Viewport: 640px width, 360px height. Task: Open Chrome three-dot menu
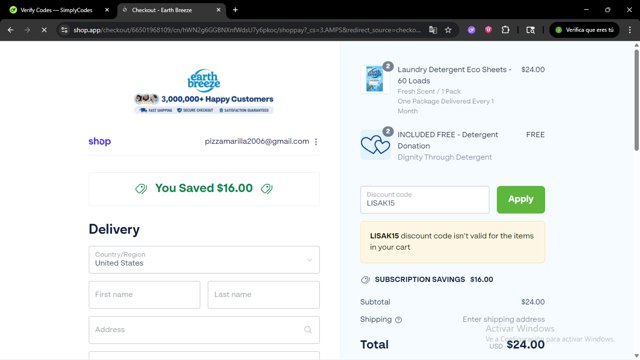pos(630,30)
